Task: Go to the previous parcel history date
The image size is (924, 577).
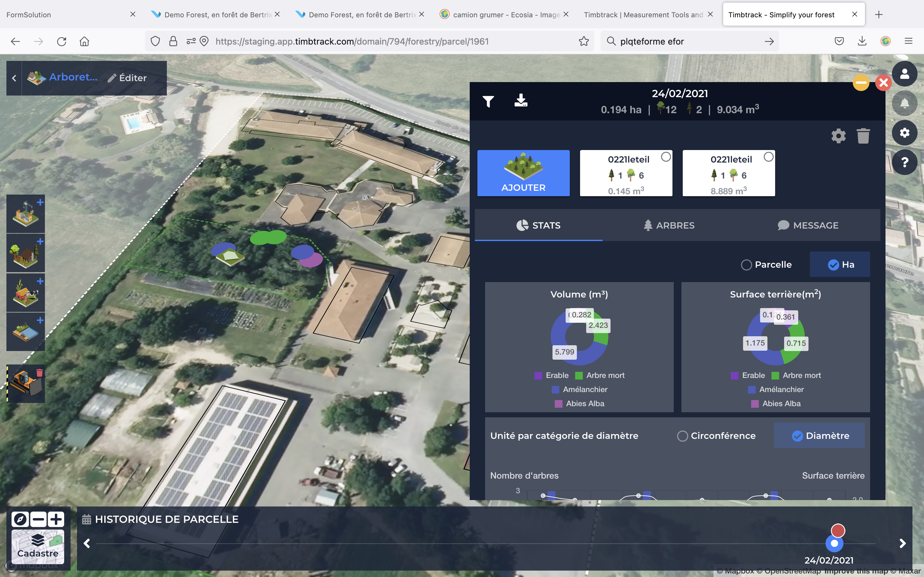Action: [87, 543]
